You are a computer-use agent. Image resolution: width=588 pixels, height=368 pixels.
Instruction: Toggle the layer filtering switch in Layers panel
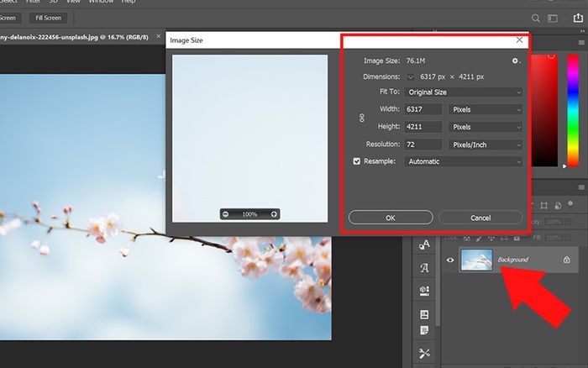click(570, 203)
